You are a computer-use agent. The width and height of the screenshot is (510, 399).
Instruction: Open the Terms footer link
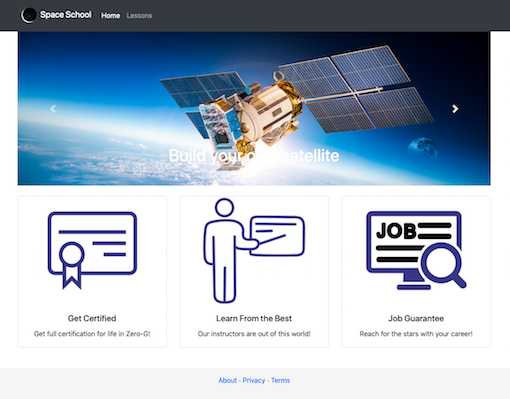280,380
